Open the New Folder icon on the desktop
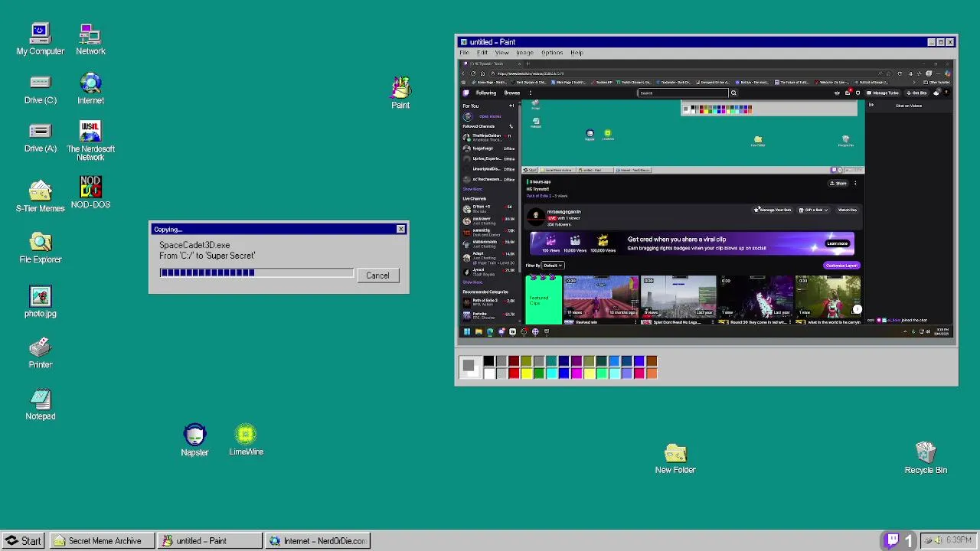The image size is (980, 551). (x=675, y=458)
